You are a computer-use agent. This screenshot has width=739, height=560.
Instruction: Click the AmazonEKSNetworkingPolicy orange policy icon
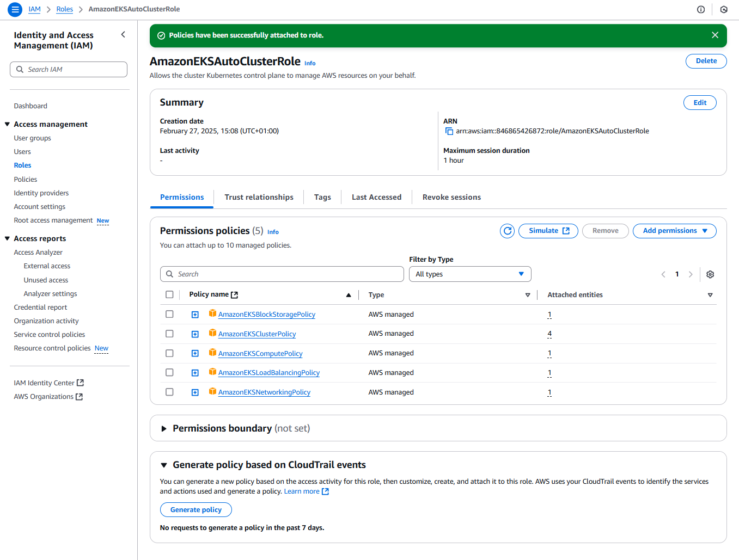[212, 391]
